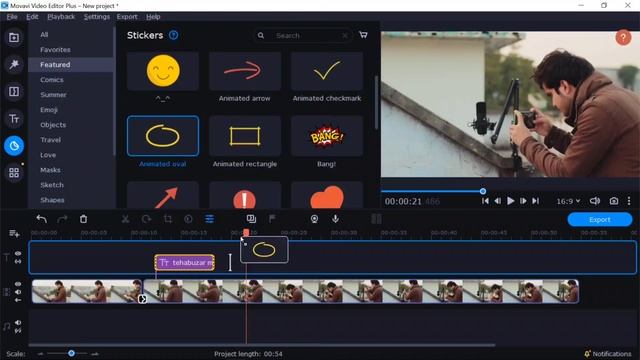Open the Filters magic wand tab
The width and height of the screenshot is (640, 360).
coord(14,64)
